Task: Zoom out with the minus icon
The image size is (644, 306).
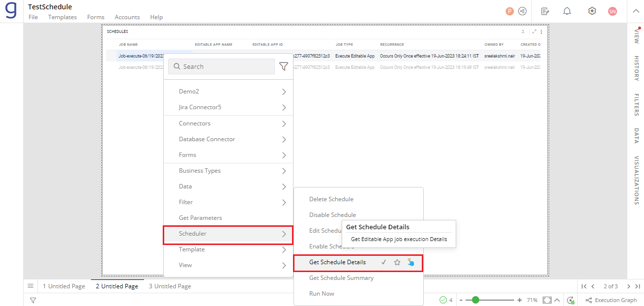Action: (x=461, y=300)
